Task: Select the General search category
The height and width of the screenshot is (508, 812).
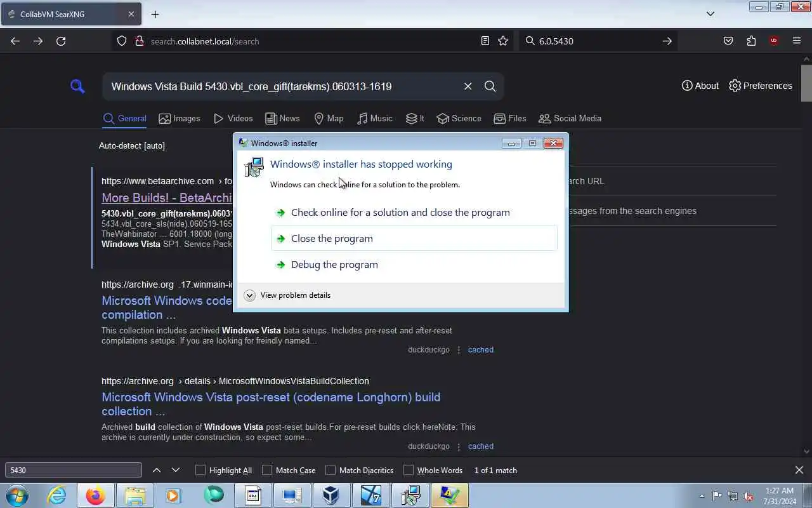Action: pyautogui.click(x=124, y=118)
